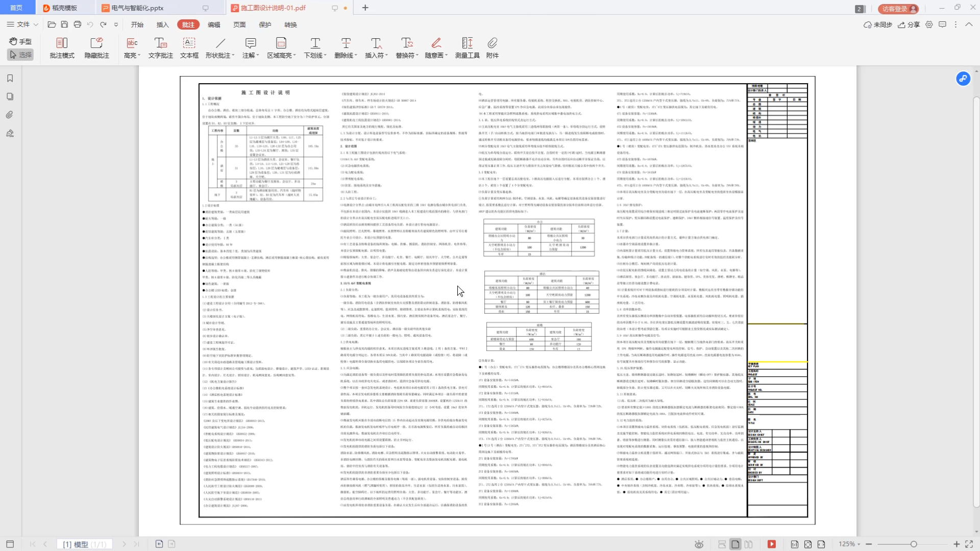980x551 pixels.
Task: Switch to the 开始 ribbon tab
Action: [137, 24]
